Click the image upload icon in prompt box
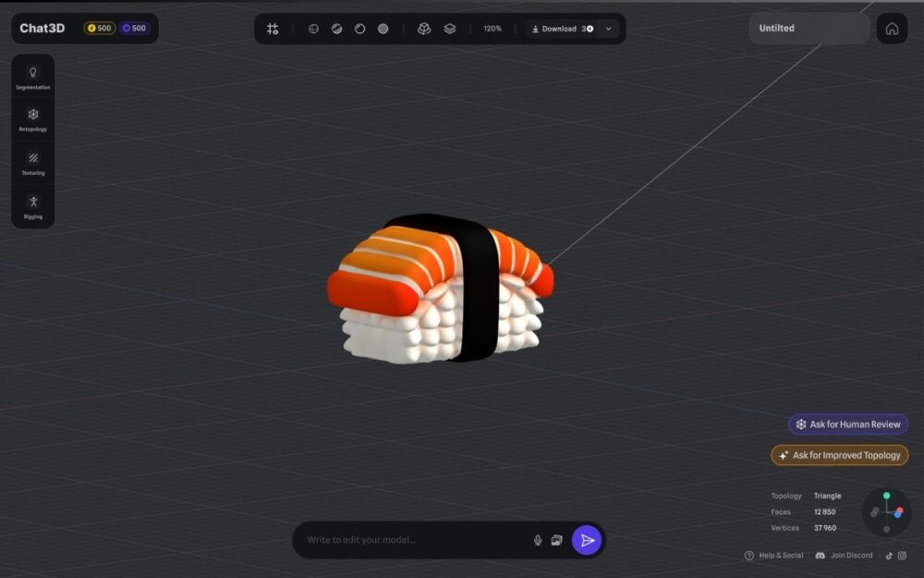924x578 pixels. [x=557, y=540]
